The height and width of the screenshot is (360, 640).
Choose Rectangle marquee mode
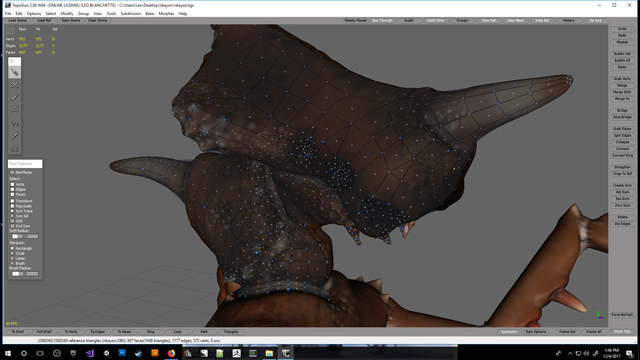pyautogui.click(x=12, y=248)
